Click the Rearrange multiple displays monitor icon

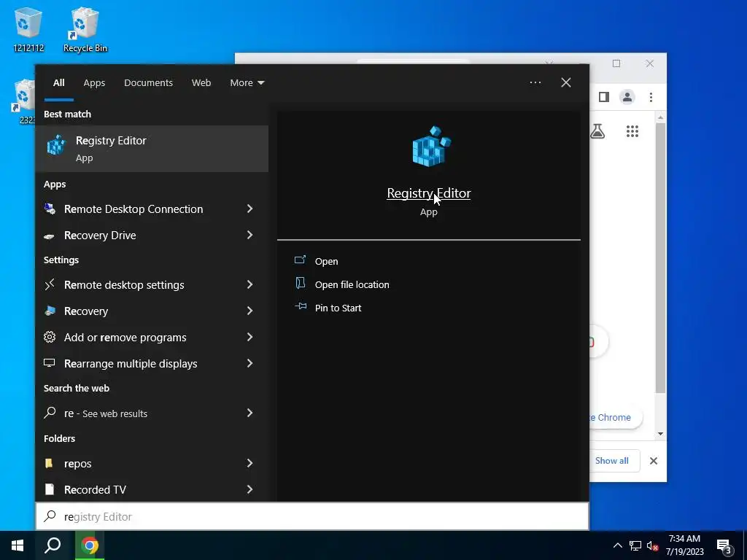50,363
